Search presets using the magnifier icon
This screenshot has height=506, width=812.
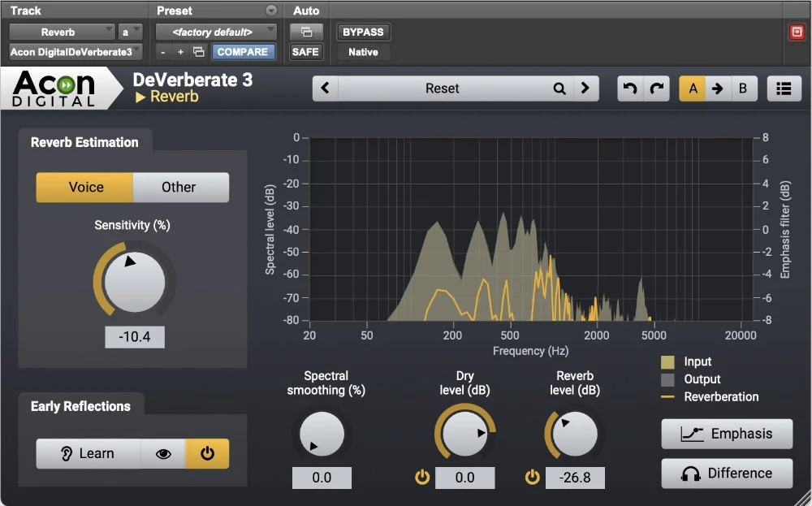pyautogui.click(x=559, y=89)
